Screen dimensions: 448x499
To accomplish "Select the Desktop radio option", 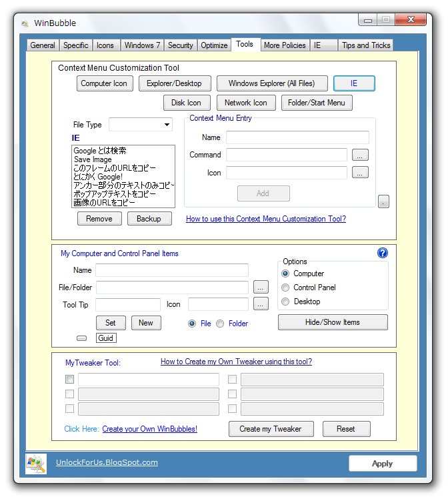I will pyautogui.click(x=285, y=302).
